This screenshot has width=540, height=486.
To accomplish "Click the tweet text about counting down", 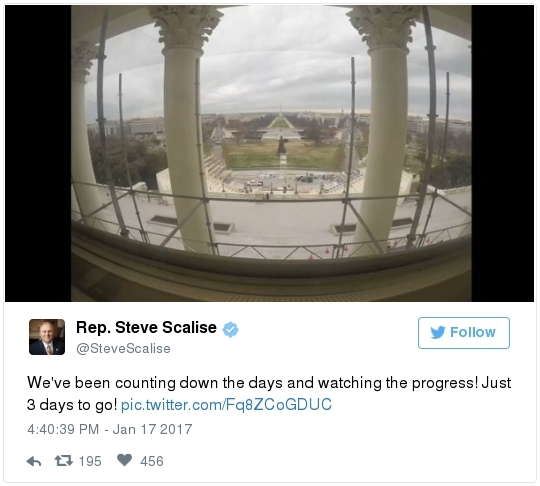I will [269, 393].
